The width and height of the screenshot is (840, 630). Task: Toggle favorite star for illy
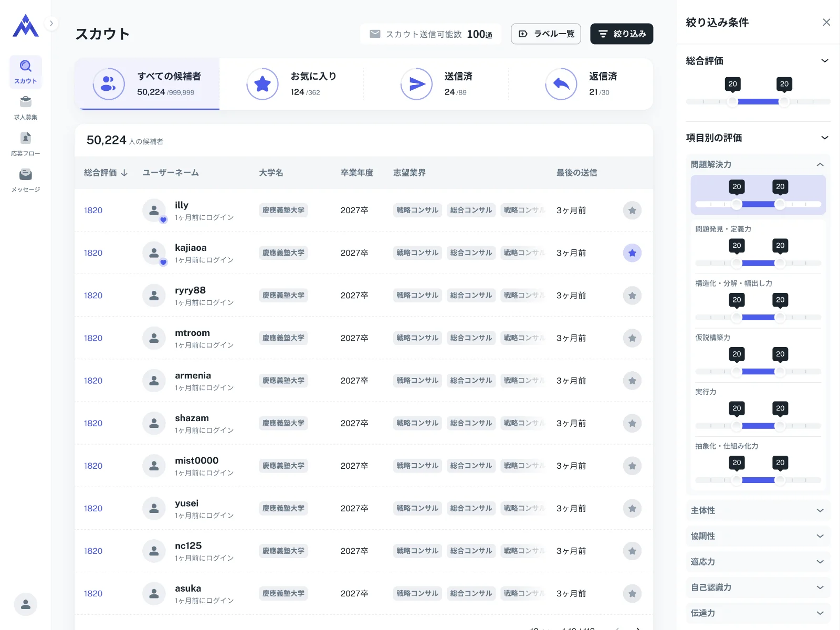tap(632, 211)
